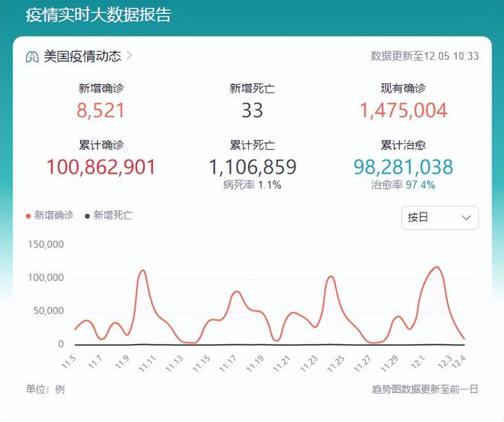Click the 新增确诊 value 8,521

point(101,110)
